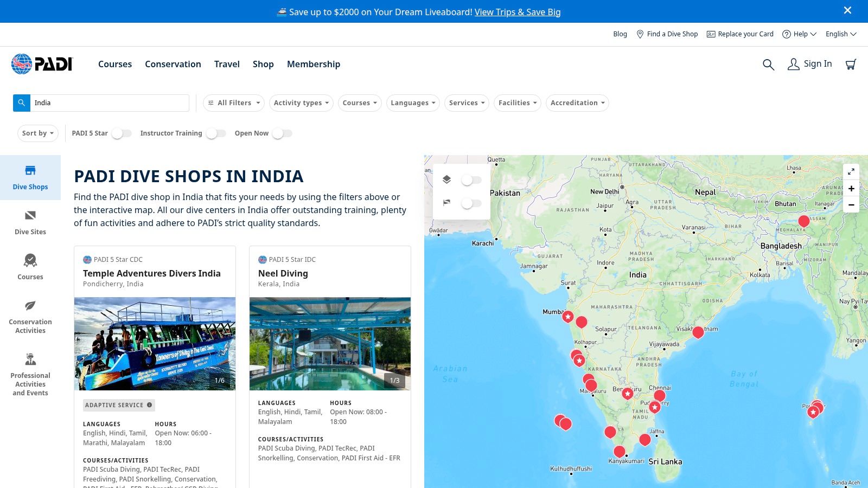
Task: Open the Sort by dropdown
Action: tap(37, 133)
